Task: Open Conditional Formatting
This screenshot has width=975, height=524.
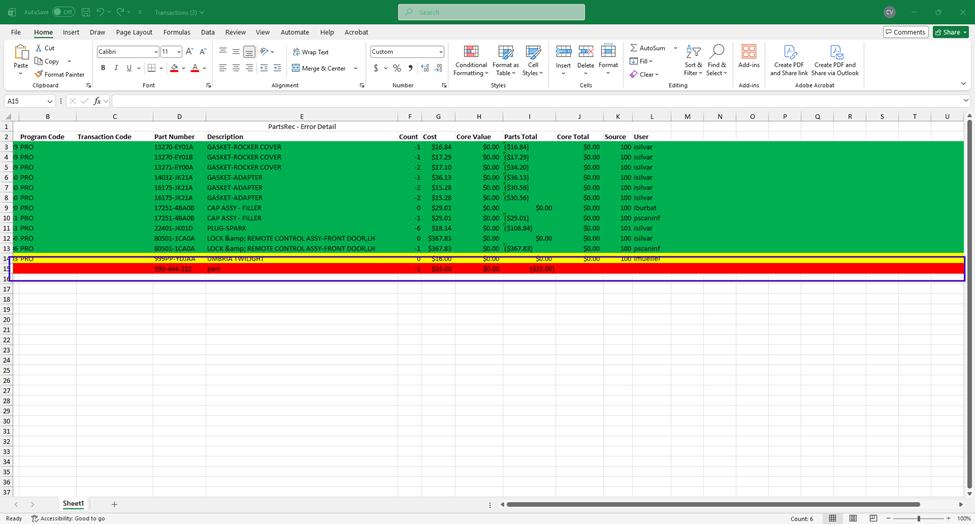Action: coord(471,60)
